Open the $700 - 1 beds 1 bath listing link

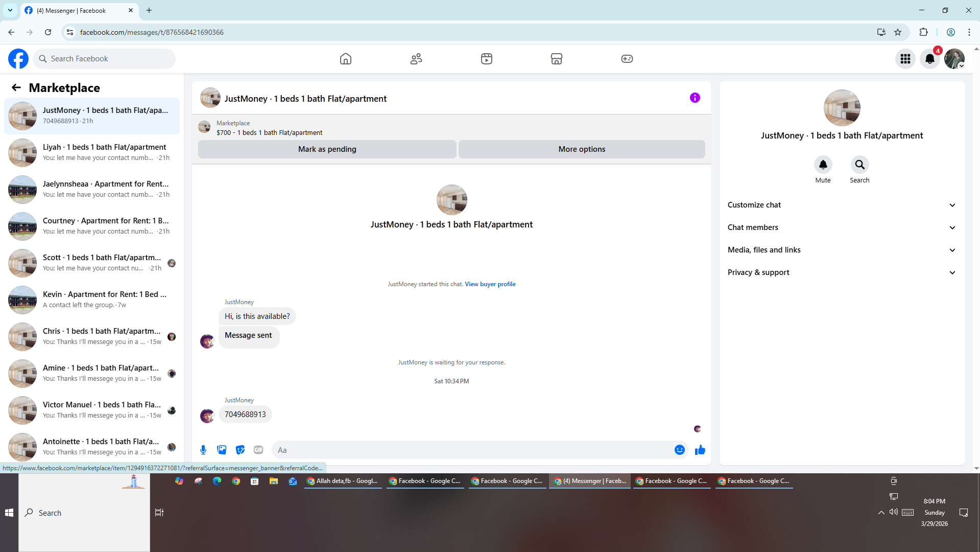click(x=269, y=133)
